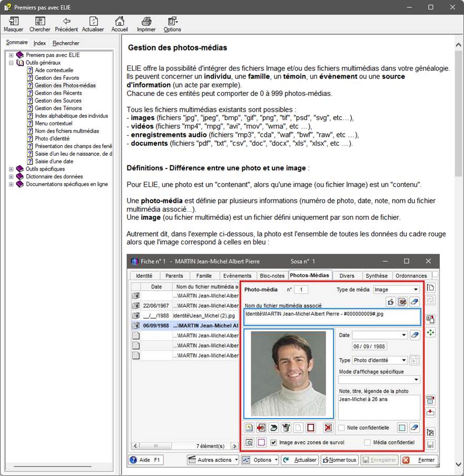Click the Actualiser button in the Fiche window
Image resolution: width=464 pixels, height=476 pixels.
click(x=300, y=460)
